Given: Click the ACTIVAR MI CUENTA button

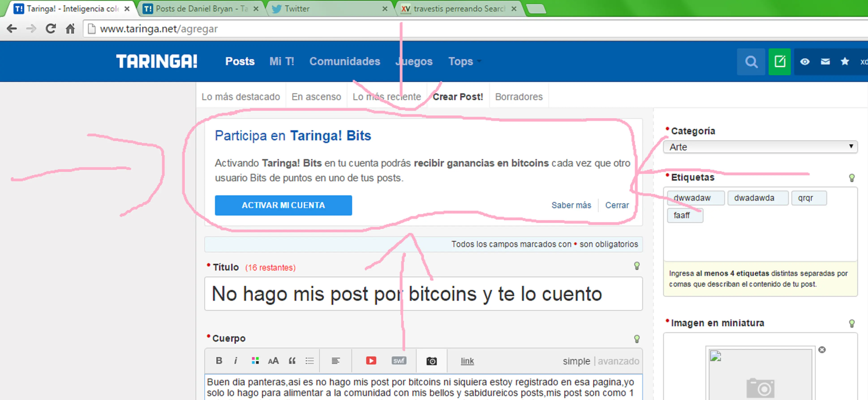Looking at the screenshot, I should [283, 205].
